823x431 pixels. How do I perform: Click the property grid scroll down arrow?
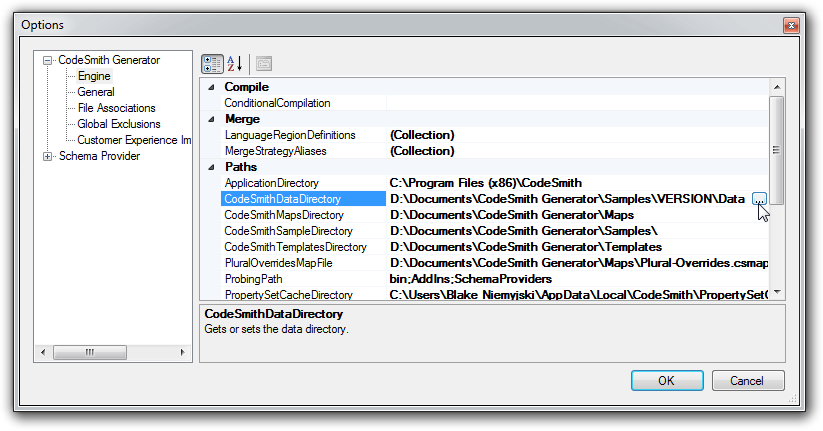click(x=777, y=292)
